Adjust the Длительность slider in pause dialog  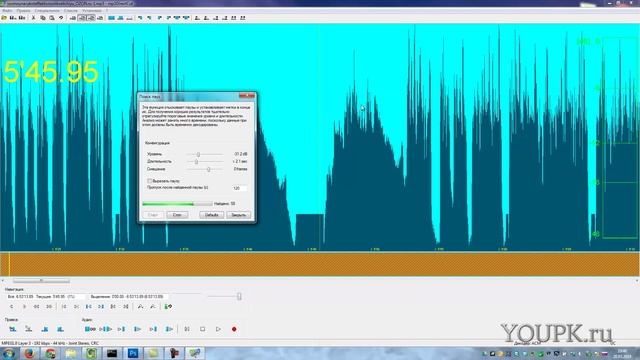pos(196,162)
